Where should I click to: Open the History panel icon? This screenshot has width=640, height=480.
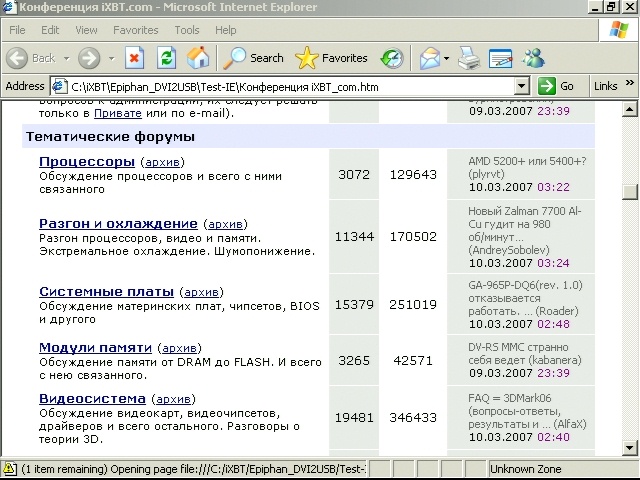[x=392, y=57]
